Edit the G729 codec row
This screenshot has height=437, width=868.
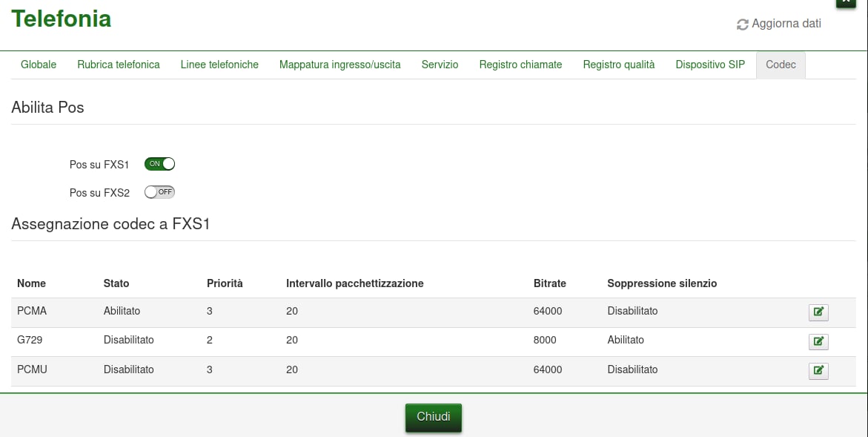pos(818,341)
